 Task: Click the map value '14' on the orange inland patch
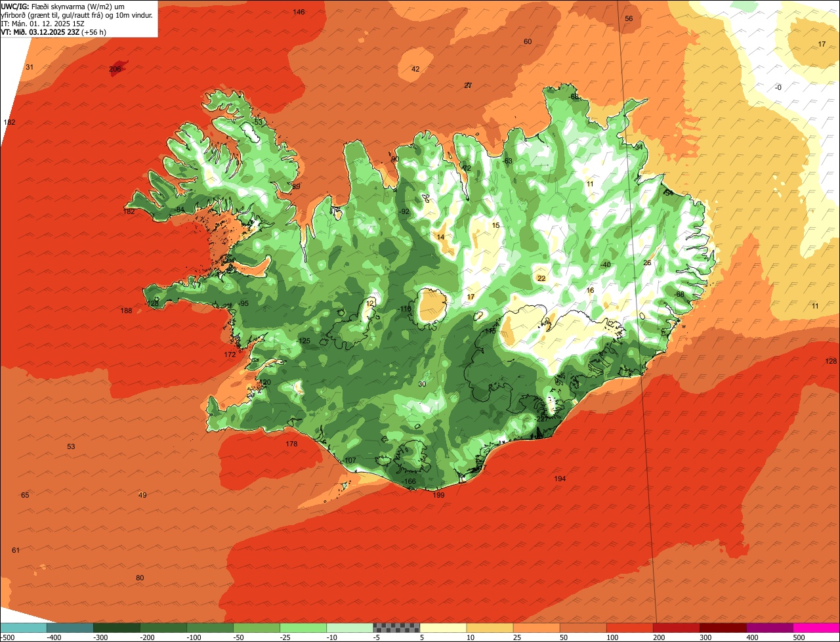click(x=440, y=237)
